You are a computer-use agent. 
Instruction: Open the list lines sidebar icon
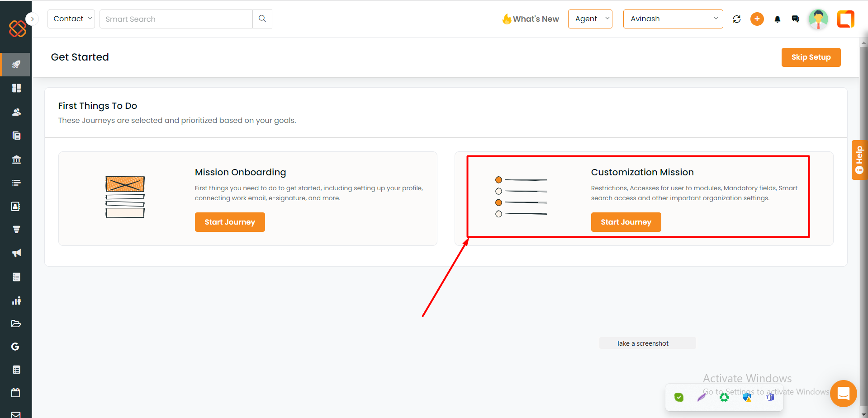coord(16,183)
